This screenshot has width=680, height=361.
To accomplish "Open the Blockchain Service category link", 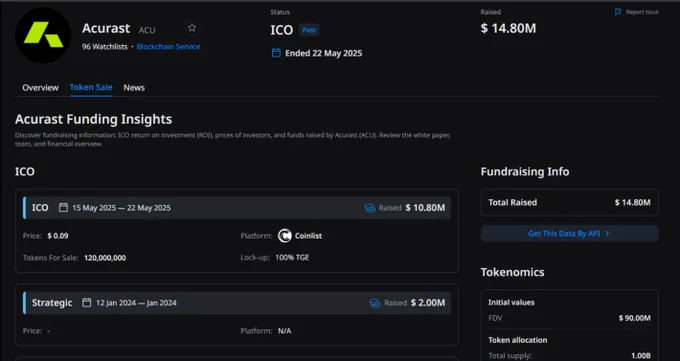I will coord(168,46).
